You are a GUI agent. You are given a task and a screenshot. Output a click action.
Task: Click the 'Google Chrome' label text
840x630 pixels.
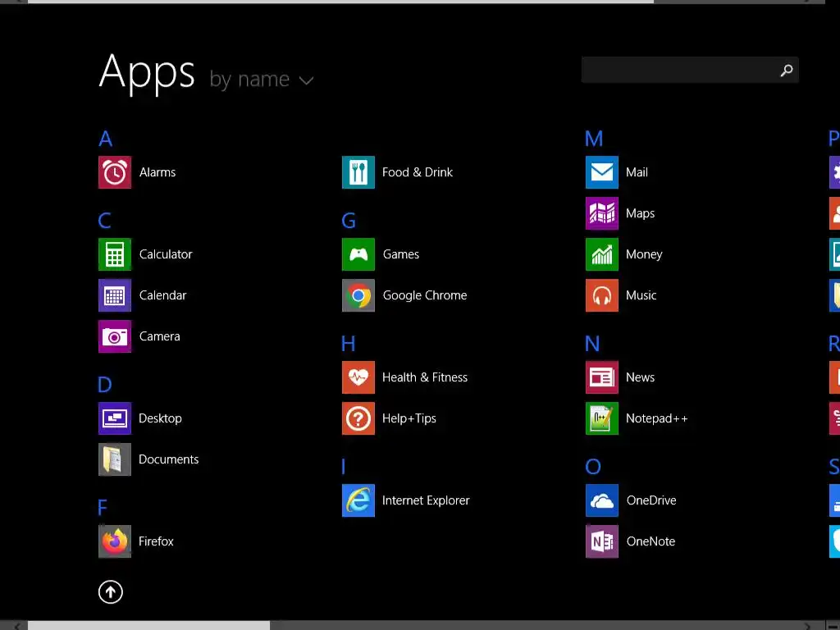(425, 295)
